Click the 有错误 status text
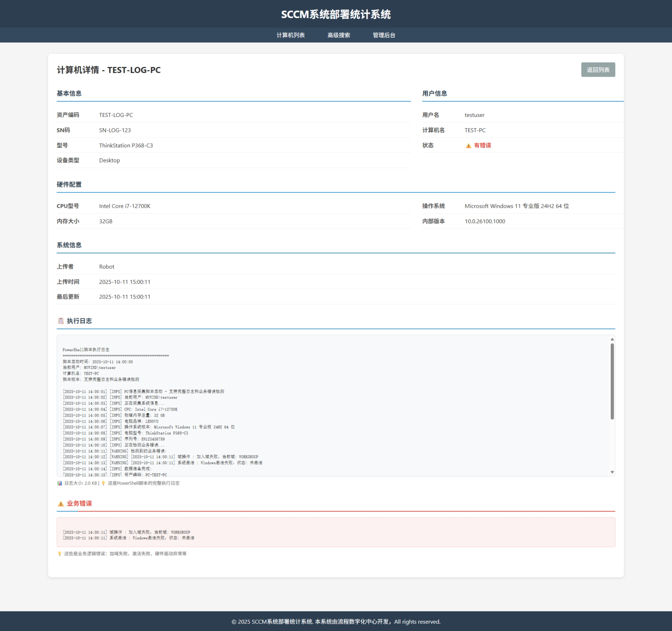The image size is (672, 631). pos(483,145)
